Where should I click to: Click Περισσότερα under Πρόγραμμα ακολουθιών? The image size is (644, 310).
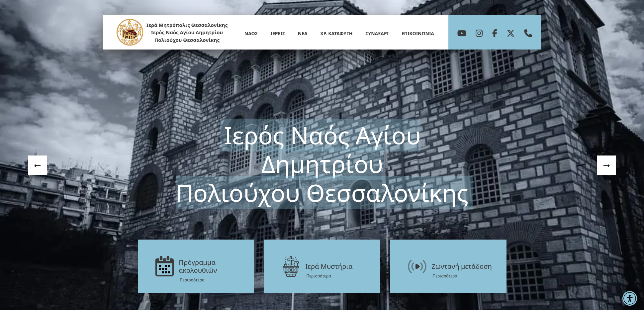192,280
